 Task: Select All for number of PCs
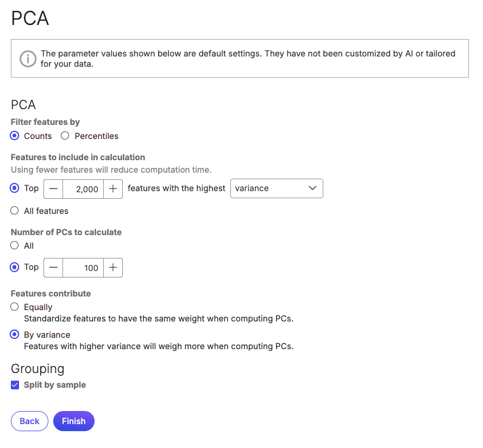pos(15,245)
